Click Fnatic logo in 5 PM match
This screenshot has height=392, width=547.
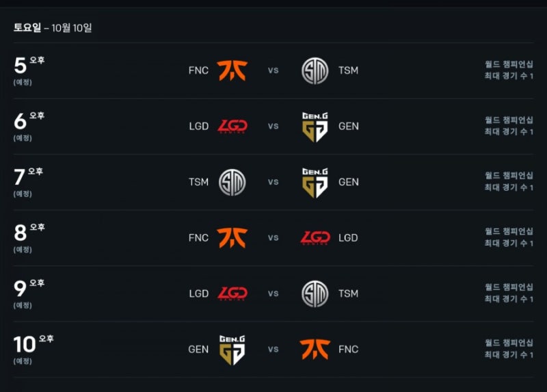point(232,70)
